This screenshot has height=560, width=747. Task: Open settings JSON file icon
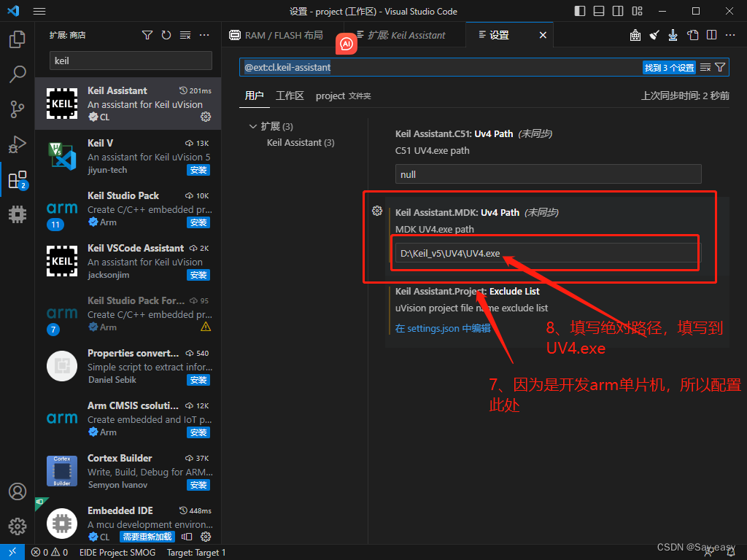pyautogui.click(x=692, y=35)
